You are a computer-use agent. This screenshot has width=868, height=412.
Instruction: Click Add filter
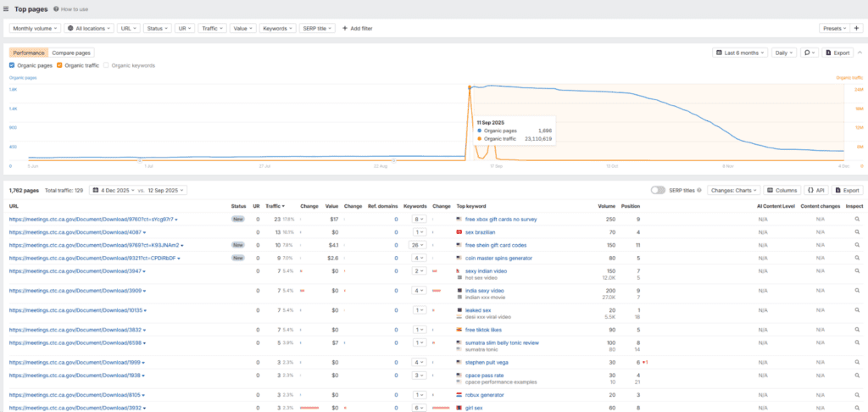click(x=357, y=28)
